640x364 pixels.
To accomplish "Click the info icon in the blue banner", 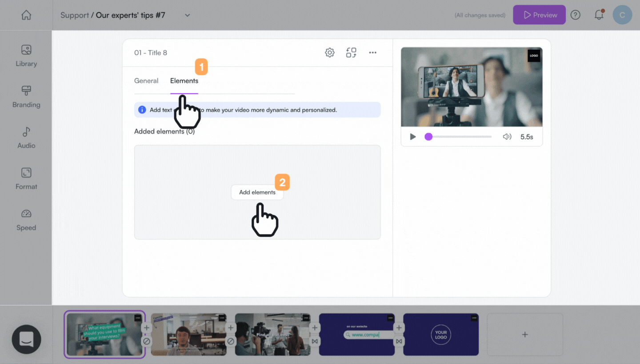I will 142,110.
